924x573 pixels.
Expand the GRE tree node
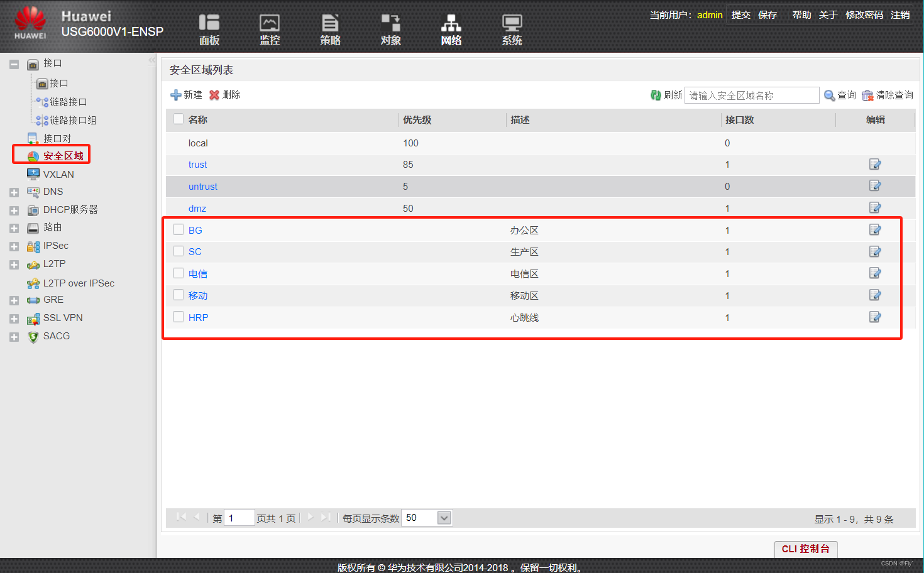click(14, 300)
